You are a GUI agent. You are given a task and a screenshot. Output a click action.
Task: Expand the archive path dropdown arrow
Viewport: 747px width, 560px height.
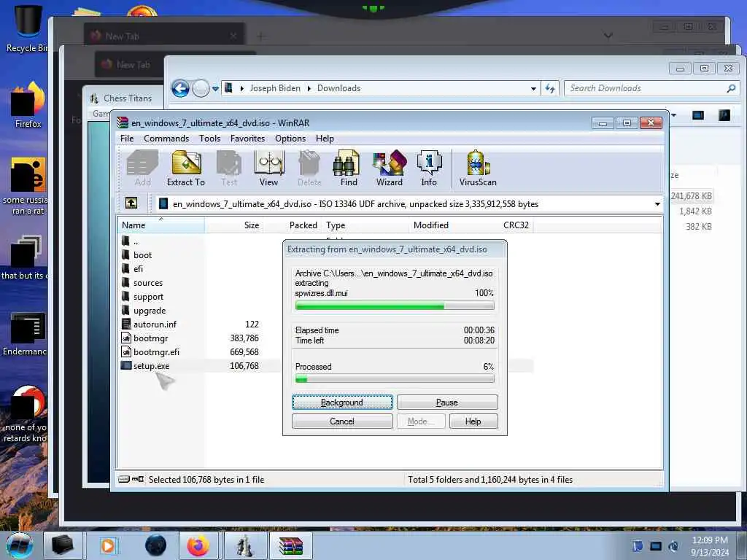point(657,204)
